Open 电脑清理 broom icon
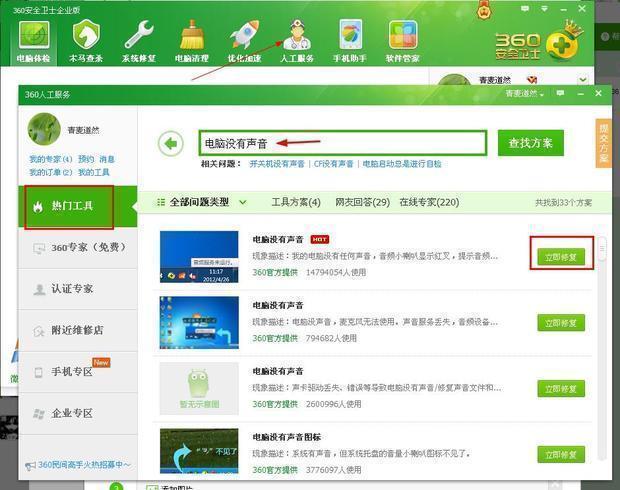This screenshot has width=620, height=490. (192, 42)
